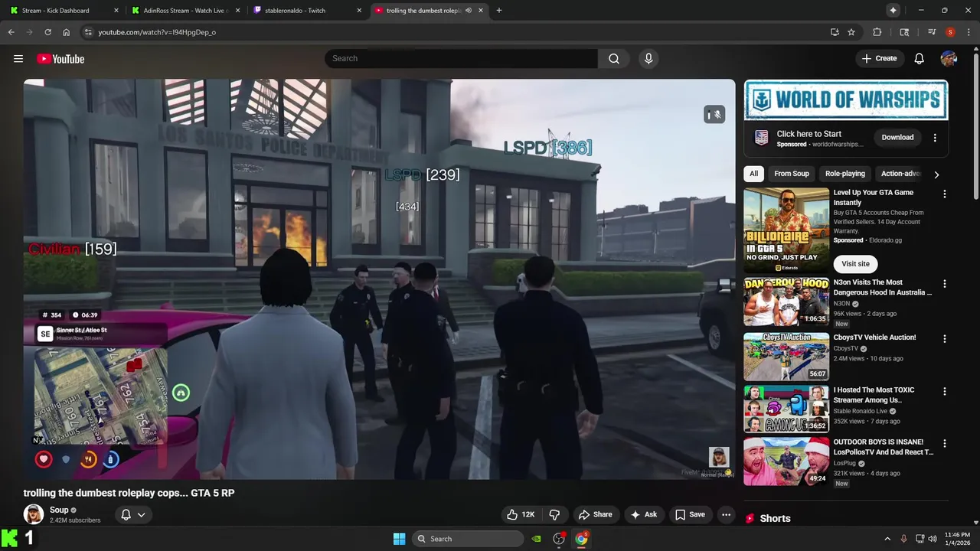Open options for the Eldorado GTA ad
Screen dimensions: 980x551
(x=945, y=194)
